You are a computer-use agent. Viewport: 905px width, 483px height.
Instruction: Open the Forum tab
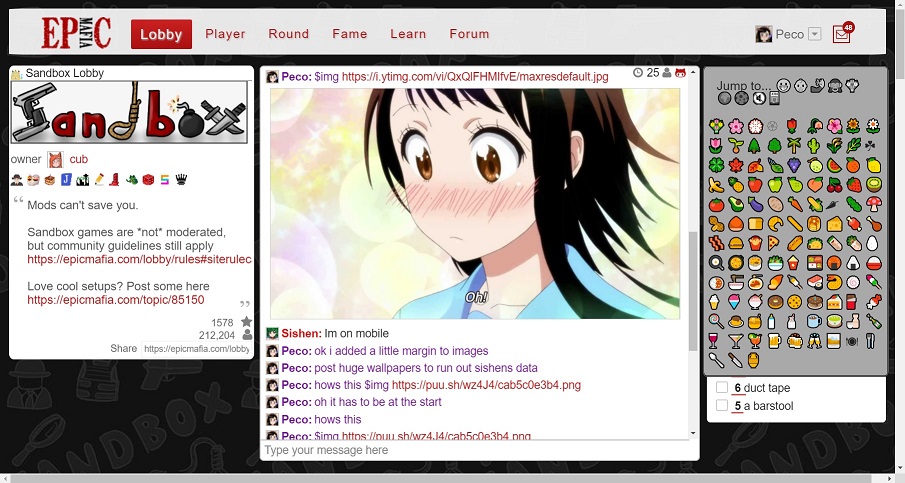pyautogui.click(x=469, y=34)
